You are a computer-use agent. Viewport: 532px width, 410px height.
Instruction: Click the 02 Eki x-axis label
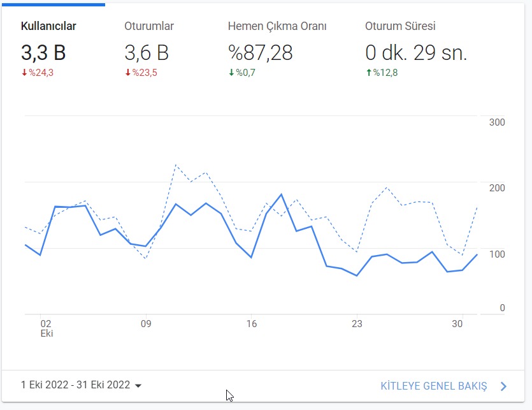[47, 328]
